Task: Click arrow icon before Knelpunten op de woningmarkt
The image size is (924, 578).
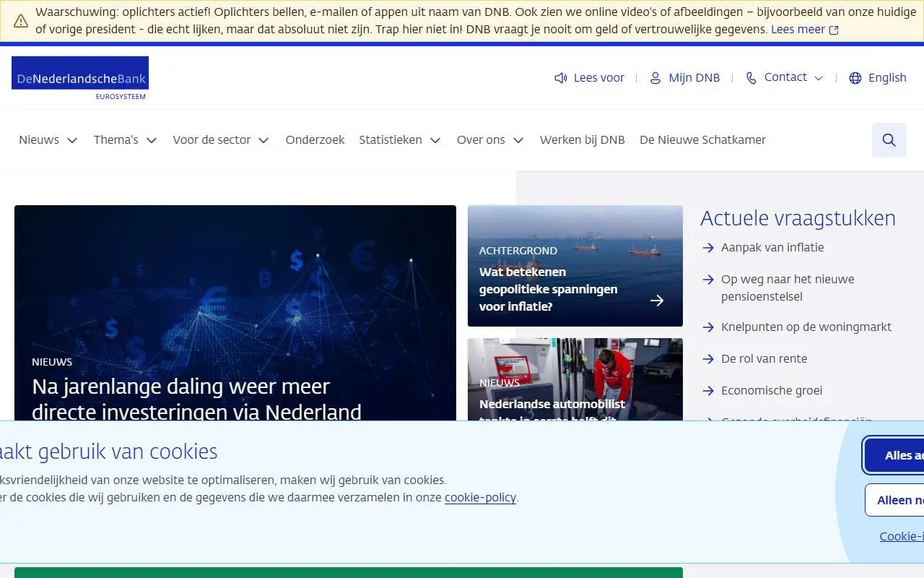Action: pos(708,327)
